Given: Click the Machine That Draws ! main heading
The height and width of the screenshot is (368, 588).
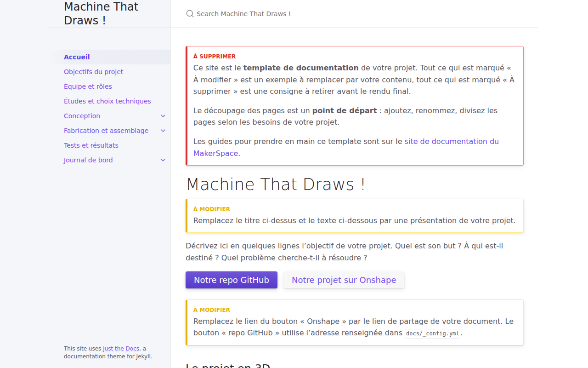Looking at the screenshot, I should [276, 184].
